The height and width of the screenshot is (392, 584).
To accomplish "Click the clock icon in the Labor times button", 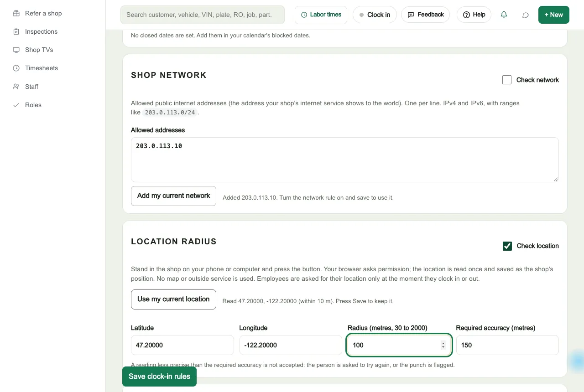I will pos(304,15).
